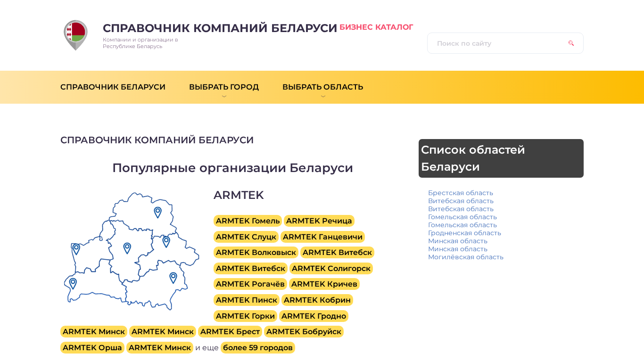Open 'ARMTEK Ганцевичи' tag
This screenshot has height=362, width=644.
point(322,237)
